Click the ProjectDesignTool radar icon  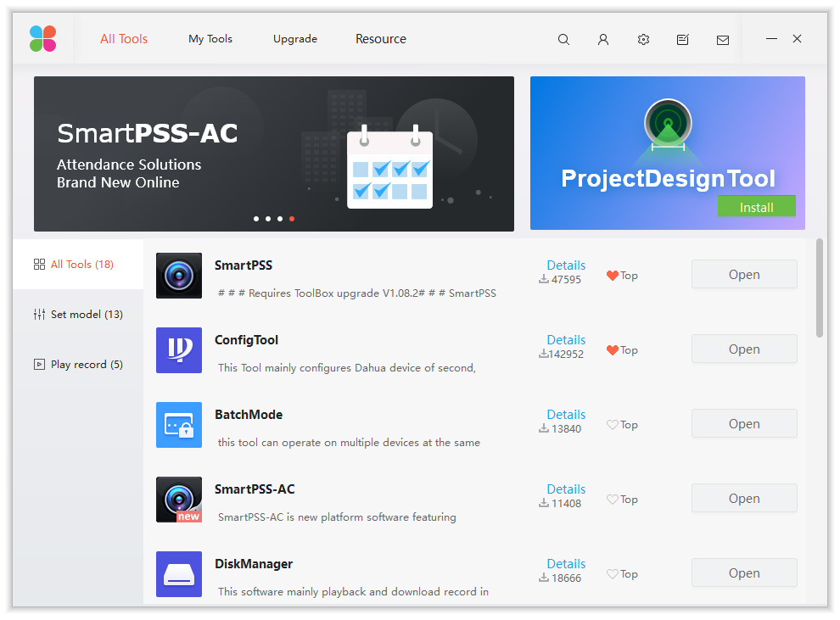pos(668,124)
